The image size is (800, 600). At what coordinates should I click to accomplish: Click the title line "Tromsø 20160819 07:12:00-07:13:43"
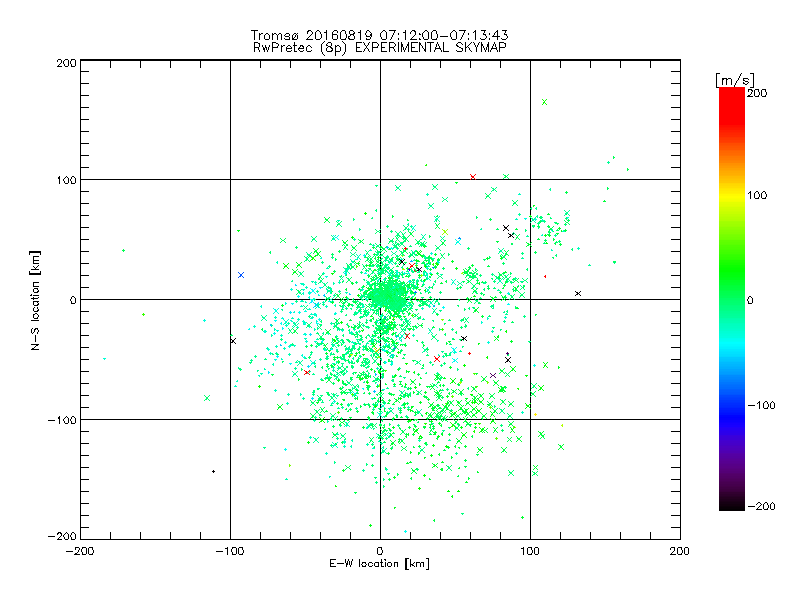click(379, 35)
